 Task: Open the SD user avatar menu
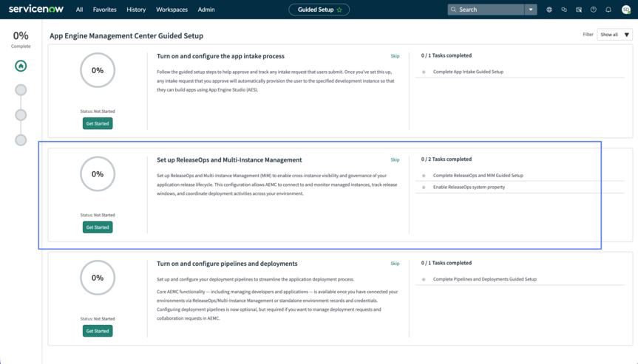pos(626,10)
